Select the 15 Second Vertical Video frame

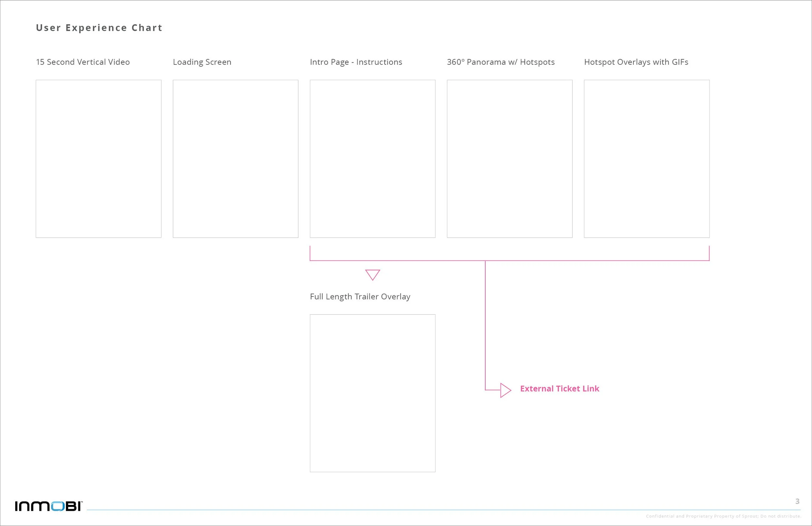[x=99, y=159]
